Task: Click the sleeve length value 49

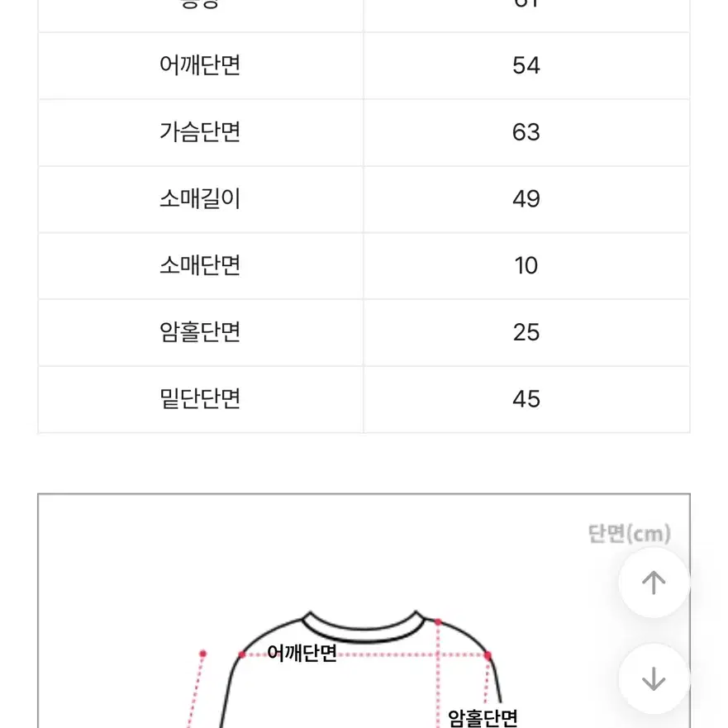Action: point(526,199)
